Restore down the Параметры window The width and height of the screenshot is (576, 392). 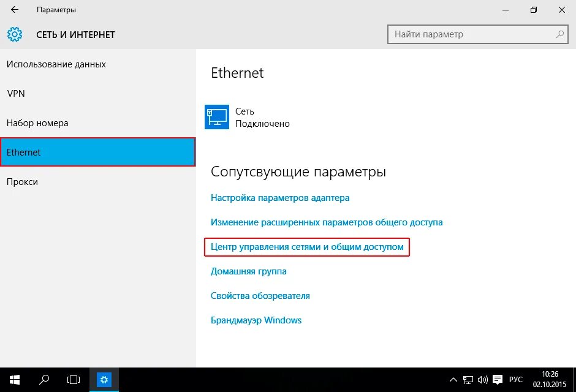pyautogui.click(x=534, y=10)
